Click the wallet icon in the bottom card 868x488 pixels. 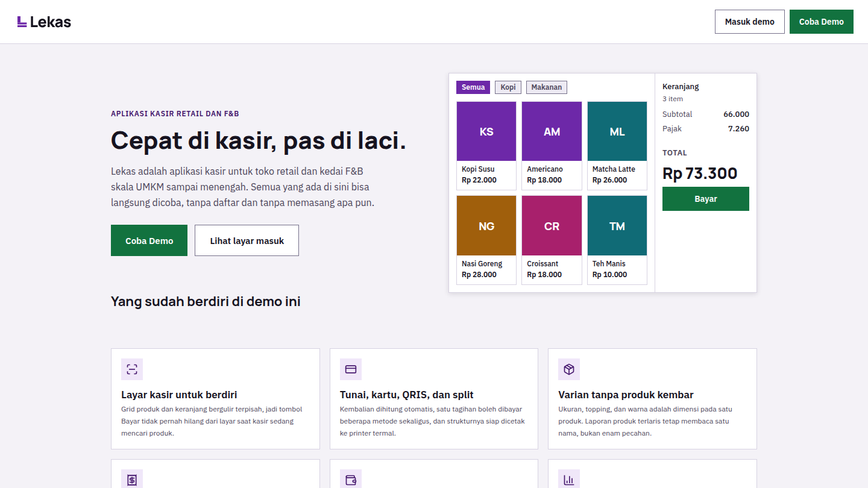coord(351,480)
